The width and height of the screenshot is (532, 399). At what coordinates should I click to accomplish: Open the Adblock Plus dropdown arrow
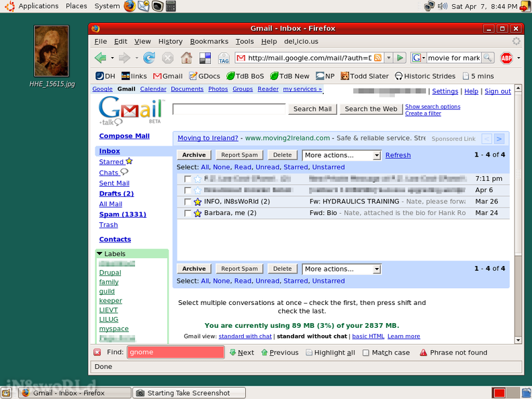519,58
